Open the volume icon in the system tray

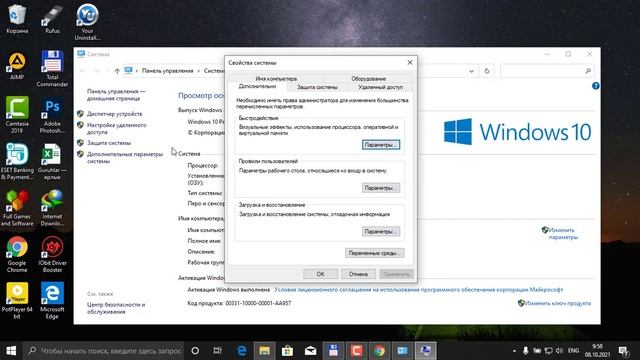(559, 351)
